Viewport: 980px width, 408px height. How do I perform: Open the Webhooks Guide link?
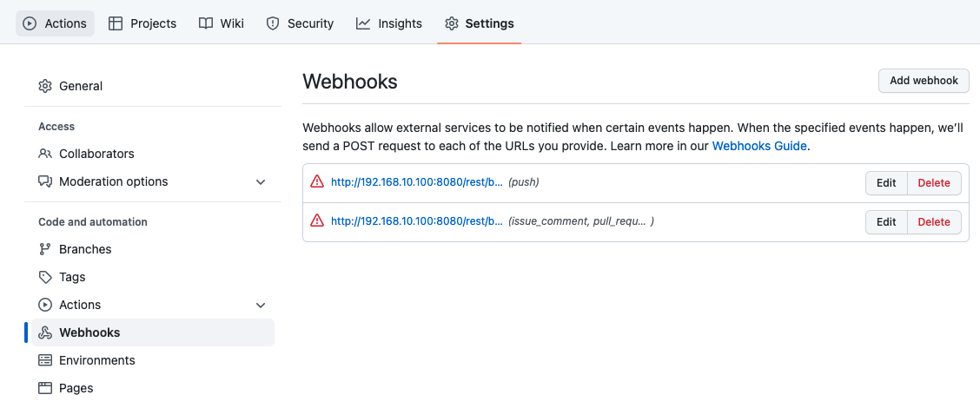(x=759, y=146)
